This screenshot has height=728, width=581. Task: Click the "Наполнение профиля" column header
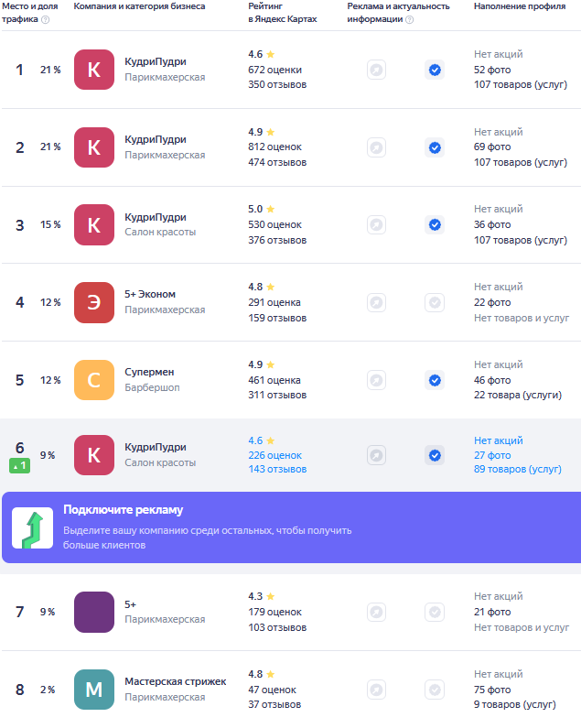coord(519,6)
